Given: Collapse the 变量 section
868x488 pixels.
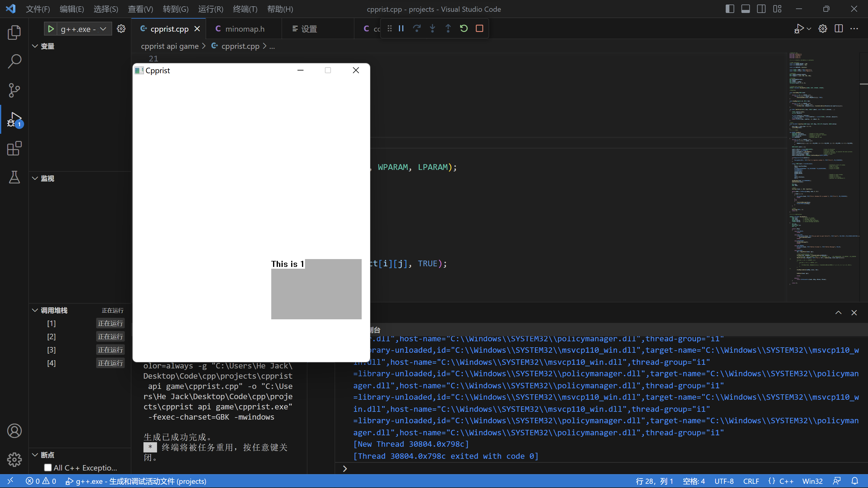Looking at the screenshot, I should point(35,46).
